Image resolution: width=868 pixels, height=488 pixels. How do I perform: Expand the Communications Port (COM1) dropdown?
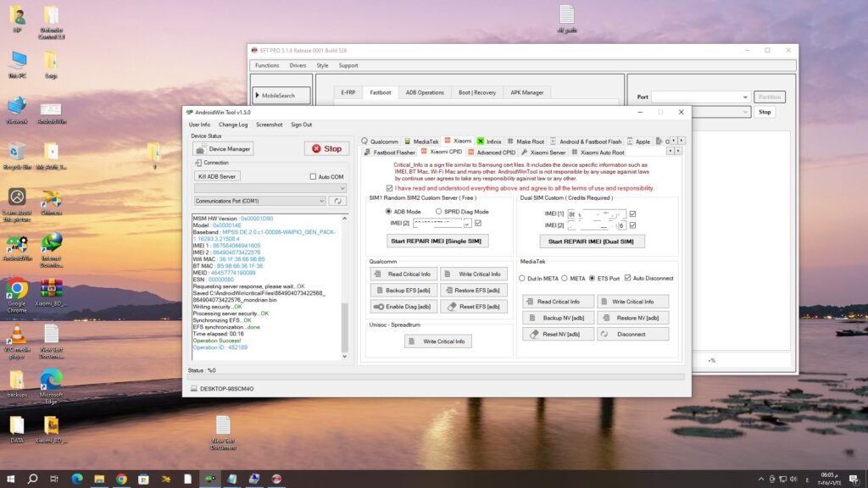pyautogui.click(x=259, y=202)
